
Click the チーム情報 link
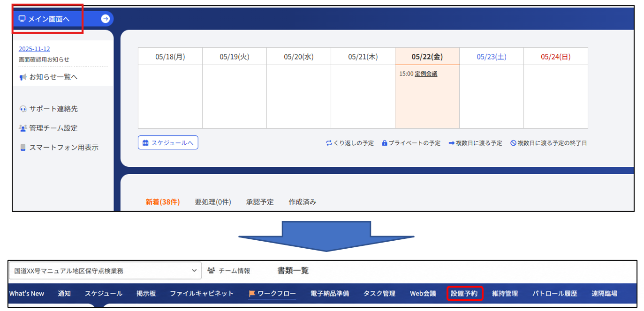[235, 271]
